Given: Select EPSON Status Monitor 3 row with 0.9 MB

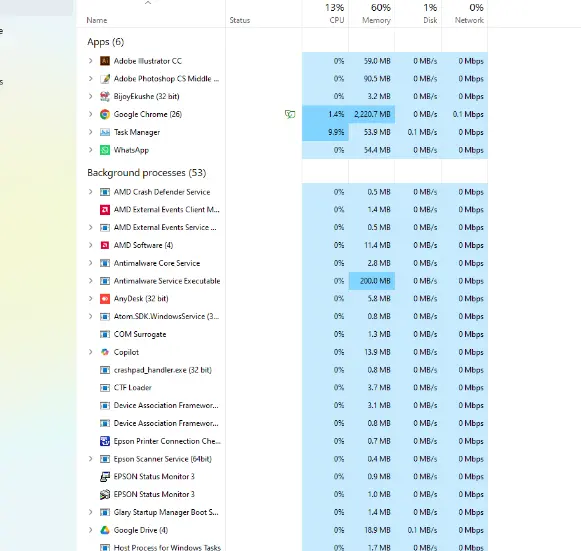Looking at the screenshot, I should click(x=282, y=477).
